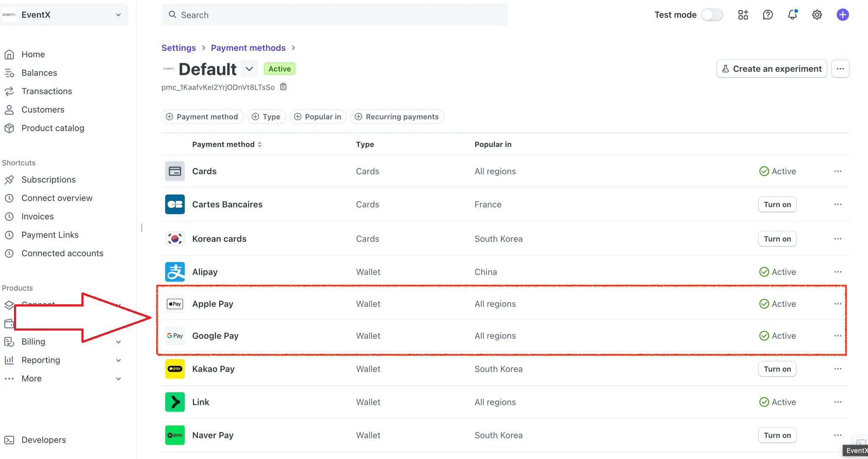
Task: Open the Subscriptions shortcut
Action: click(x=48, y=180)
